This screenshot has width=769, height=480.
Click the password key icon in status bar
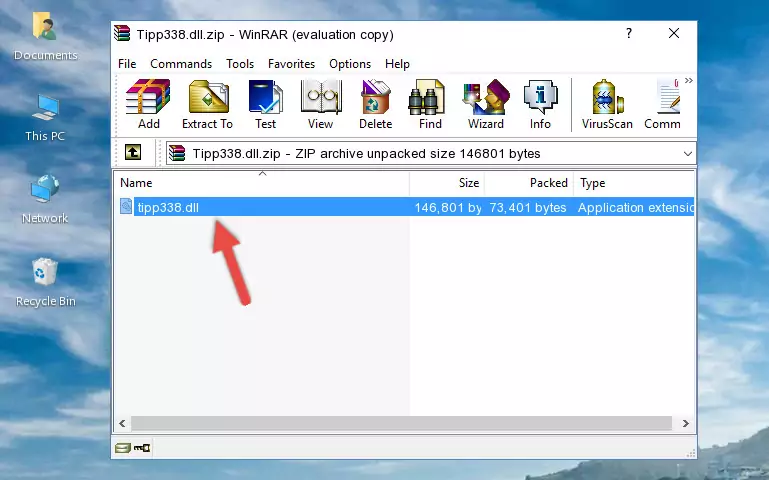tap(142, 447)
